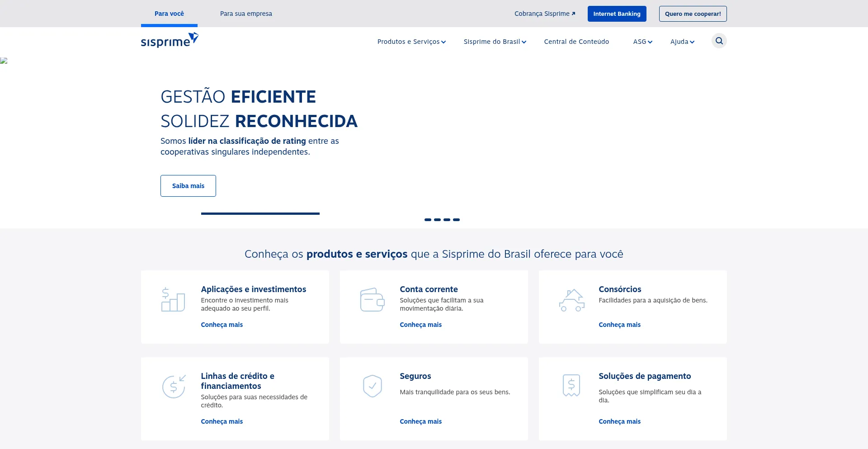
Task: Click the Sisprime logo
Action: [x=170, y=40]
